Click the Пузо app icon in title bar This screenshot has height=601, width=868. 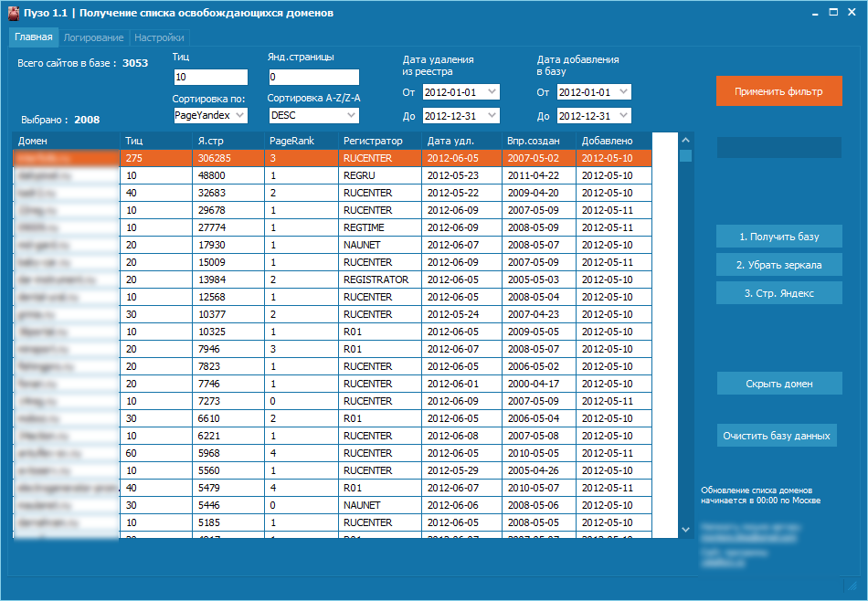coord(14,13)
